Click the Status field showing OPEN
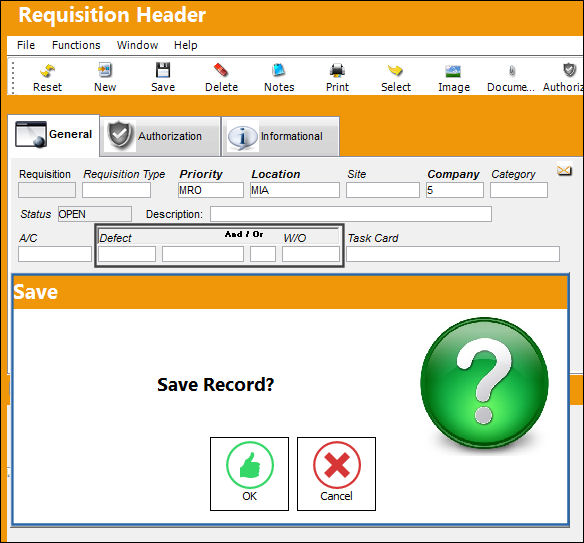 tap(95, 214)
